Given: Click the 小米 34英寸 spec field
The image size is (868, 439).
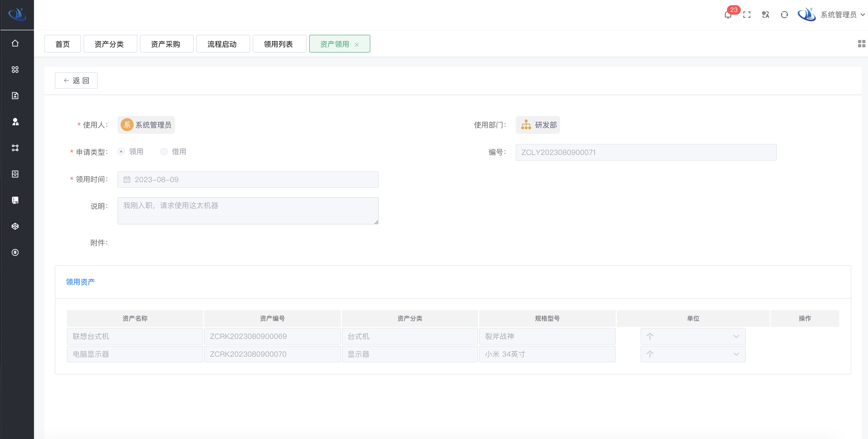Looking at the screenshot, I should (547, 354).
